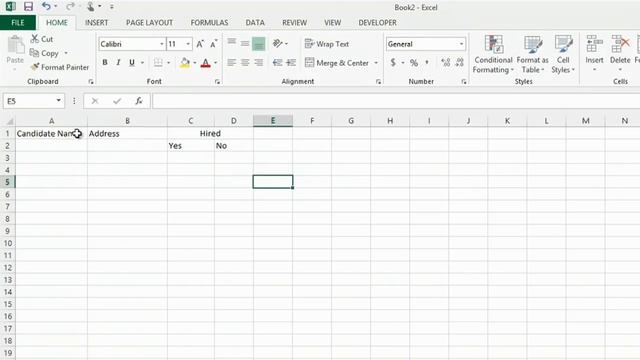
Task: Switch to the INSERT tab
Action: click(96, 22)
